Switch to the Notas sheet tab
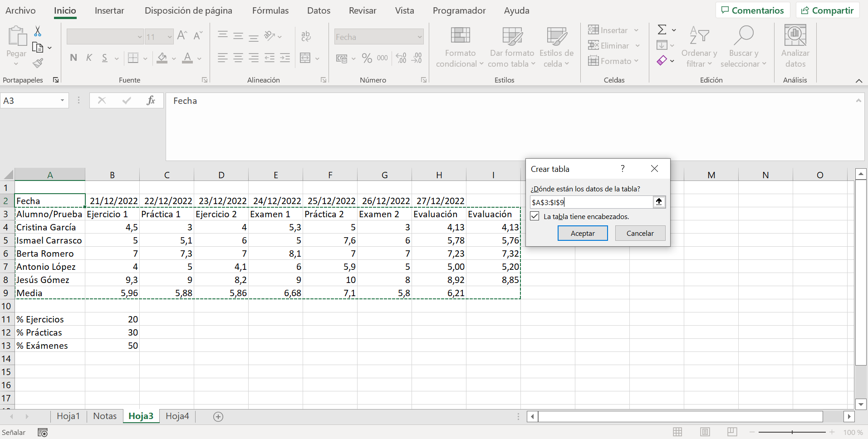 (x=105, y=416)
